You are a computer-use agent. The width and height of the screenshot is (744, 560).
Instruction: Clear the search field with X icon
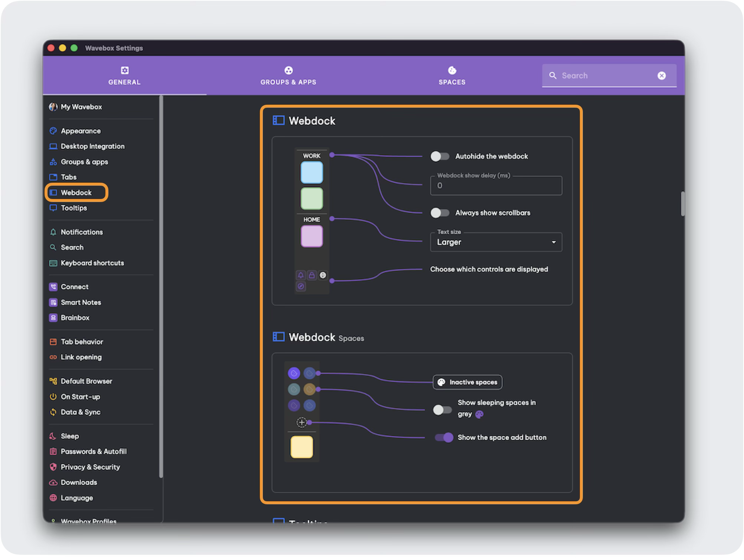pos(662,76)
